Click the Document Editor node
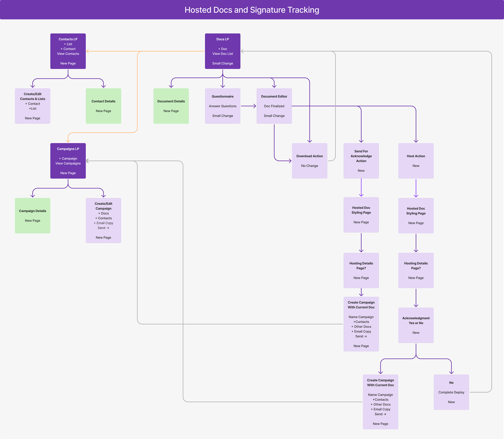Image resolution: width=504 pixels, height=439 pixels. pos(274,106)
